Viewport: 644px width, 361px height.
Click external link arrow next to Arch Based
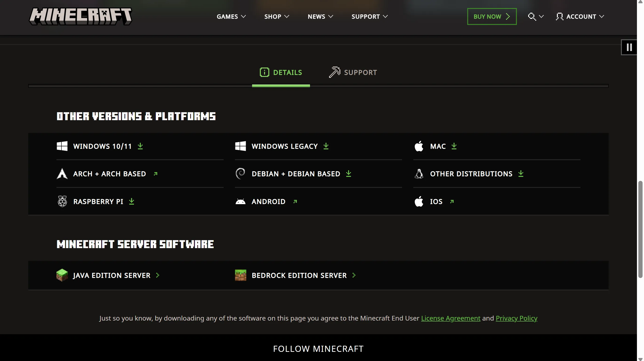156,174
